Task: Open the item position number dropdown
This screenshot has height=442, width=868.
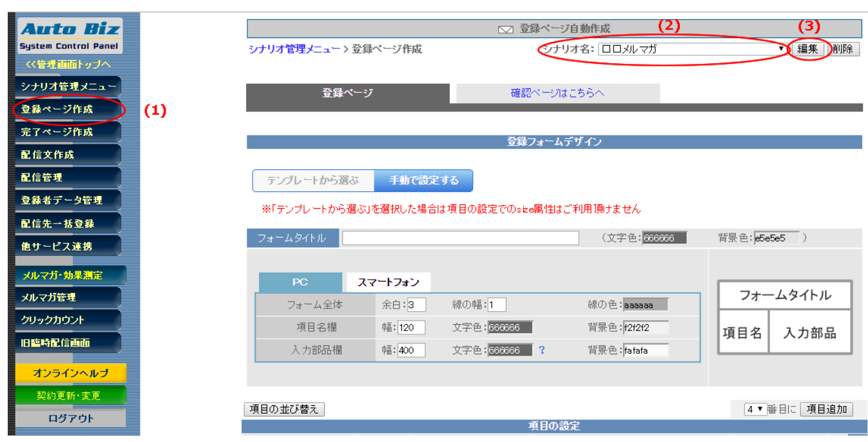Action: [x=755, y=409]
